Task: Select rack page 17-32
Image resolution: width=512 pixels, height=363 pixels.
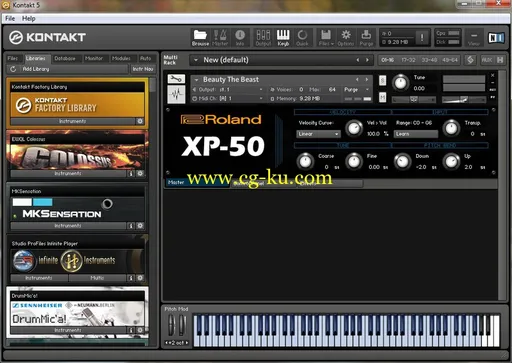Action: [x=408, y=60]
